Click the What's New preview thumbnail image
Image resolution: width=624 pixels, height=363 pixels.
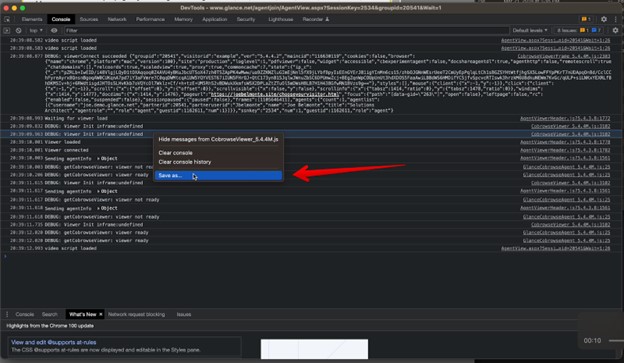pos(314,349)
